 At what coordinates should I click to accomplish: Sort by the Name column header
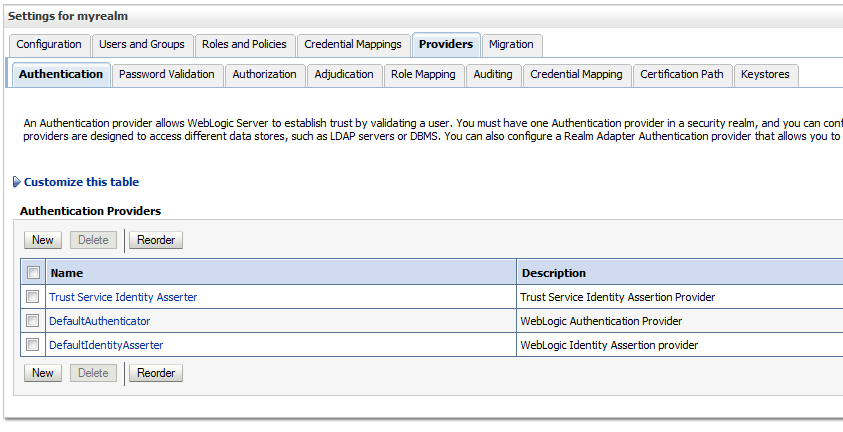67,273
